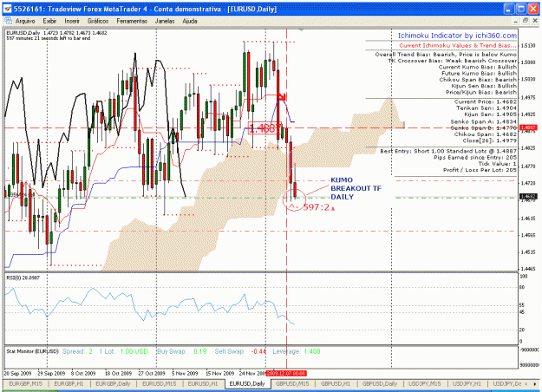Viewport: 542px width, 392px height.
Task: Switch to the EURGBP,H1 chart tab
Action: [69, 383]
